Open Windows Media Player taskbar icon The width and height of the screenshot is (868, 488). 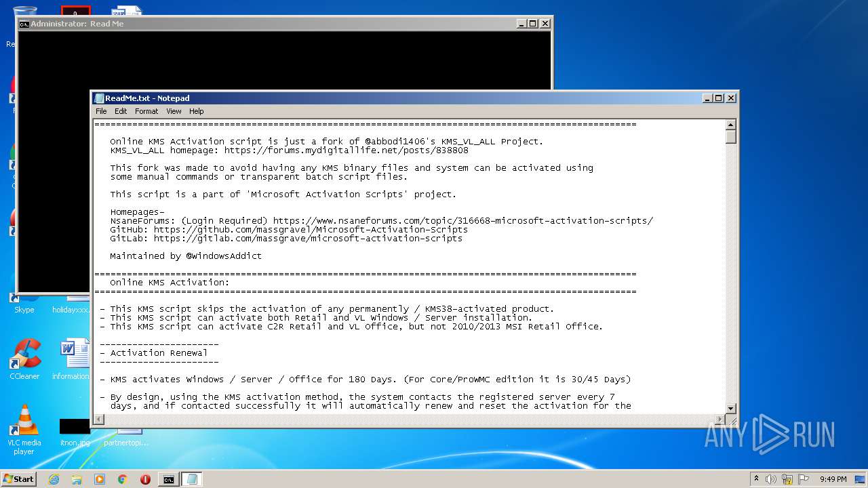pyautogui.click(x=100, y=479)
